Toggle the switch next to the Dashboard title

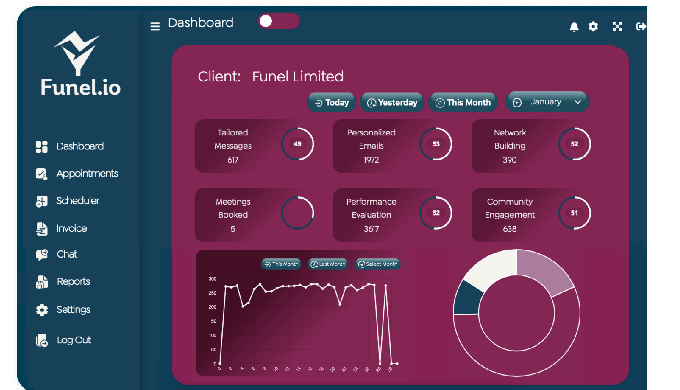click(279, 21)
